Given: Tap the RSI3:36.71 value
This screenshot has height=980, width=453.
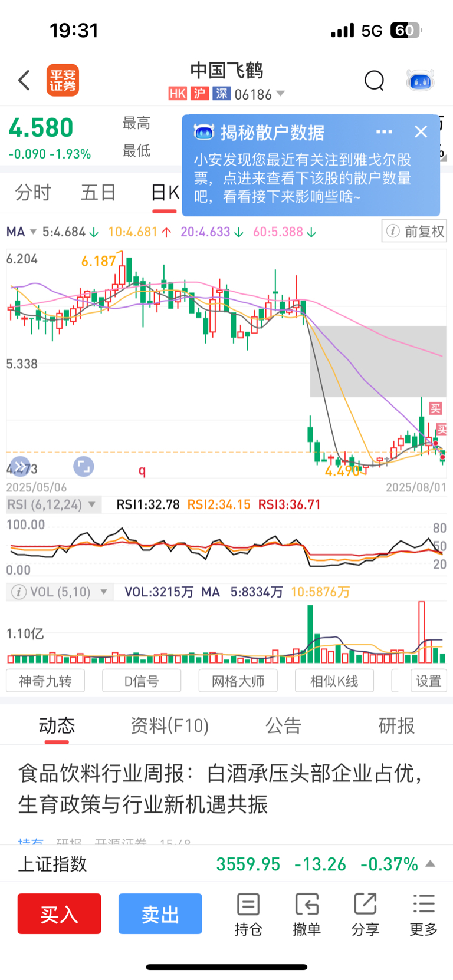Looking at the screenshot, I should coord(290,504).
